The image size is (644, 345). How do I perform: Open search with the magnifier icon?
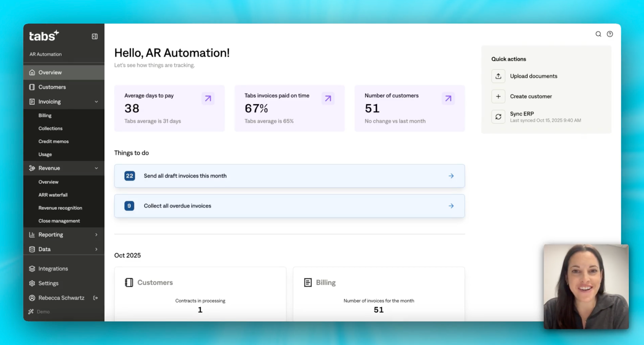[x=598, y=34]
